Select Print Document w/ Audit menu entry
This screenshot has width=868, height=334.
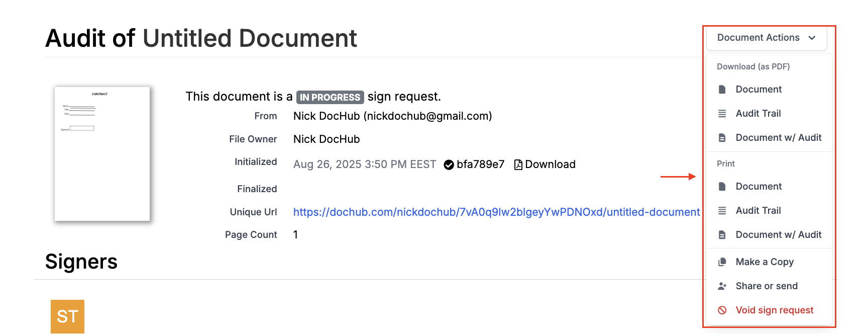click(778, 235)
